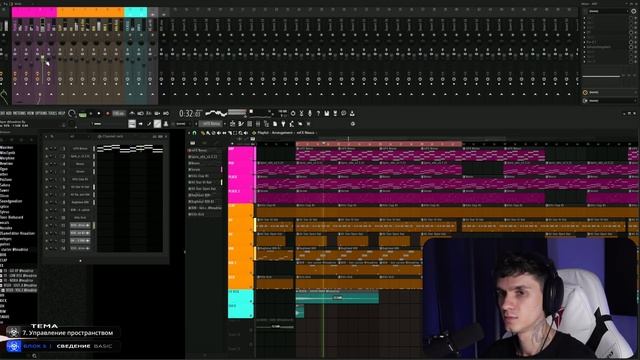Select the playlist Zoom tool

click(x=240, y=133)
